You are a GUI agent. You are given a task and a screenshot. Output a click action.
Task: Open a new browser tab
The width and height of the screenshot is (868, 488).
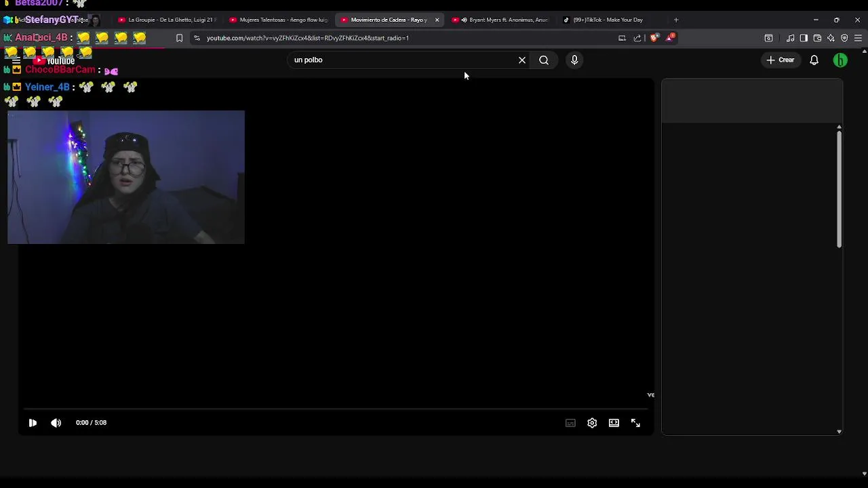676,20
